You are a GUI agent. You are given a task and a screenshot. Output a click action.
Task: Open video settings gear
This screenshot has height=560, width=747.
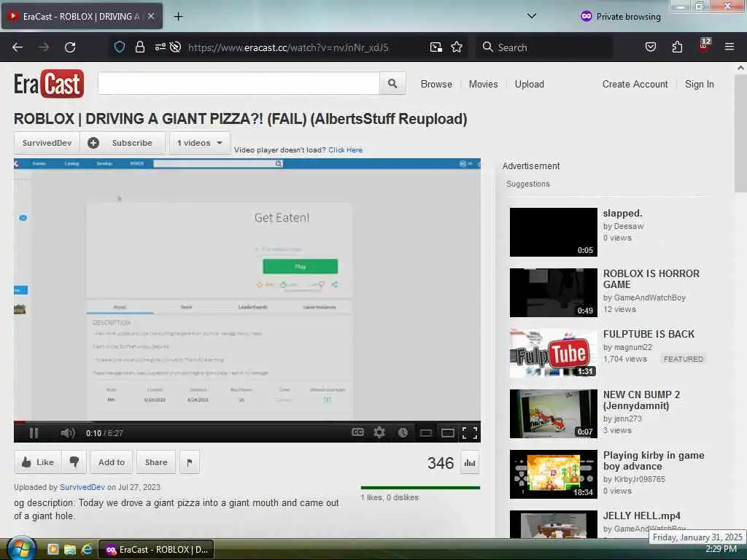pyautogui.click(x=379, y=432)
